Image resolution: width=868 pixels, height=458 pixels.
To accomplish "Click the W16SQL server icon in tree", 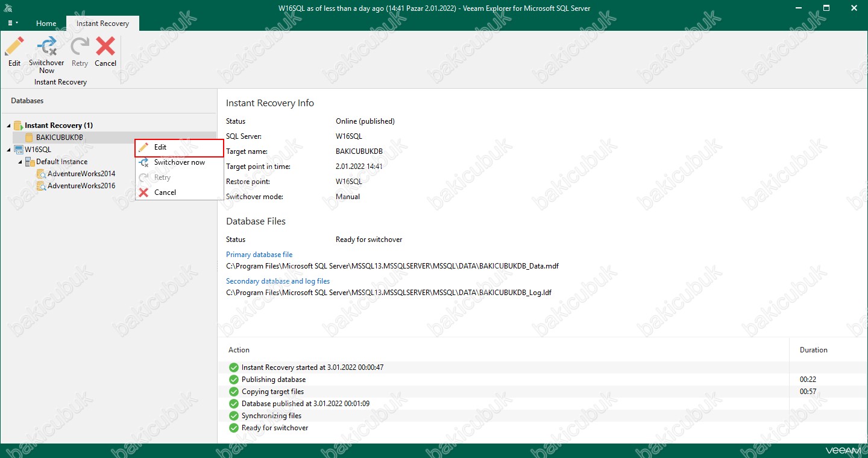I will (x=18, y=150).
